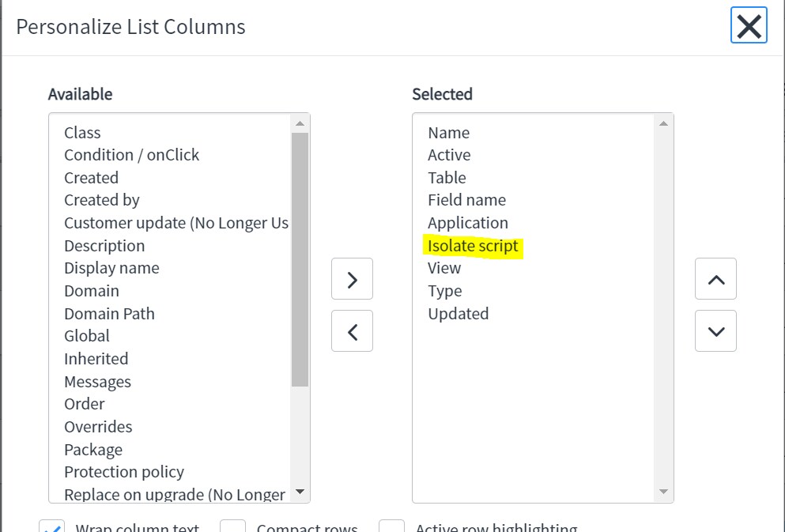Select Updated in Selected columns
Screen dimensions: 785x532
coord(458,313)
